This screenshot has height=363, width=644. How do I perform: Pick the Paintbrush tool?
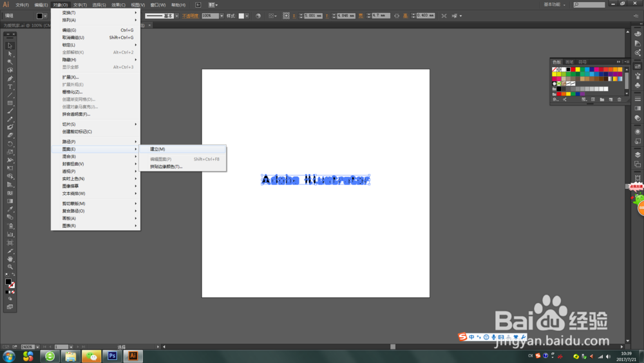tap(10, 111)
